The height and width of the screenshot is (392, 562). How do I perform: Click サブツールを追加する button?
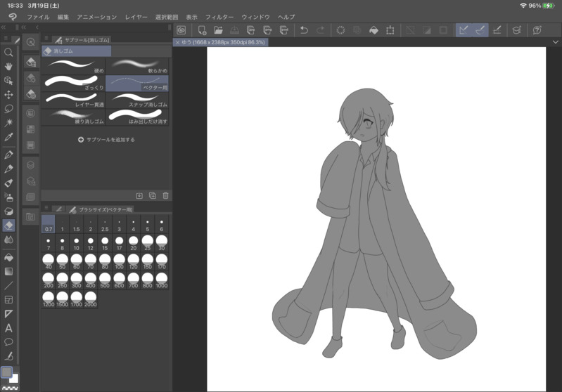(x=106, y=140)
